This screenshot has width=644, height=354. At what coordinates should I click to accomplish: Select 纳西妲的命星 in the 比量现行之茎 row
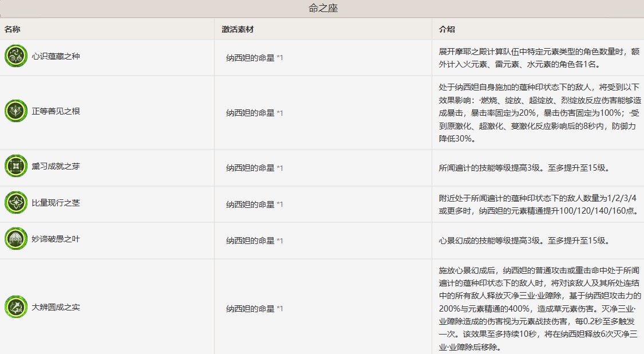point(250,204)
